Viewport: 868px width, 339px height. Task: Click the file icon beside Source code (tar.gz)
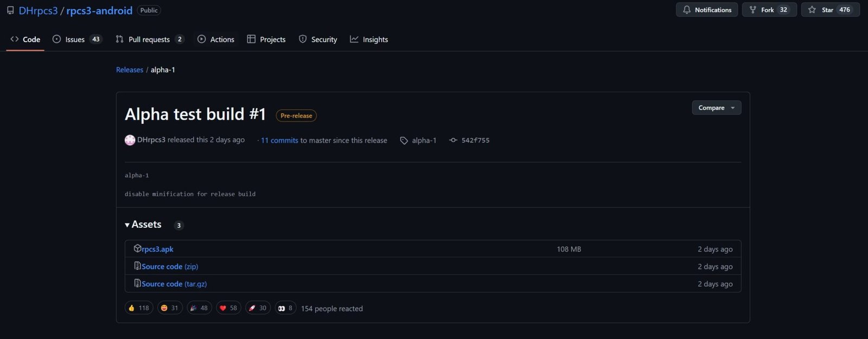137,283
